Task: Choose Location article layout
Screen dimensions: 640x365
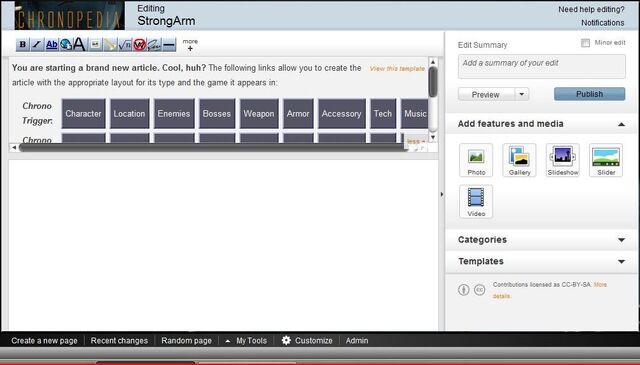Action: click(x=129, y=114)
